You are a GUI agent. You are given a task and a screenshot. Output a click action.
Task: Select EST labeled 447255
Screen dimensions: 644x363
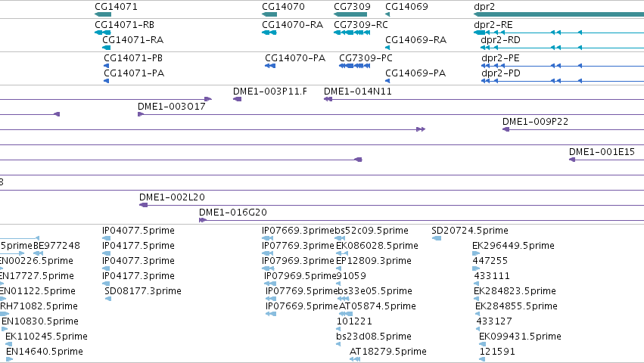tap(490, 261)
